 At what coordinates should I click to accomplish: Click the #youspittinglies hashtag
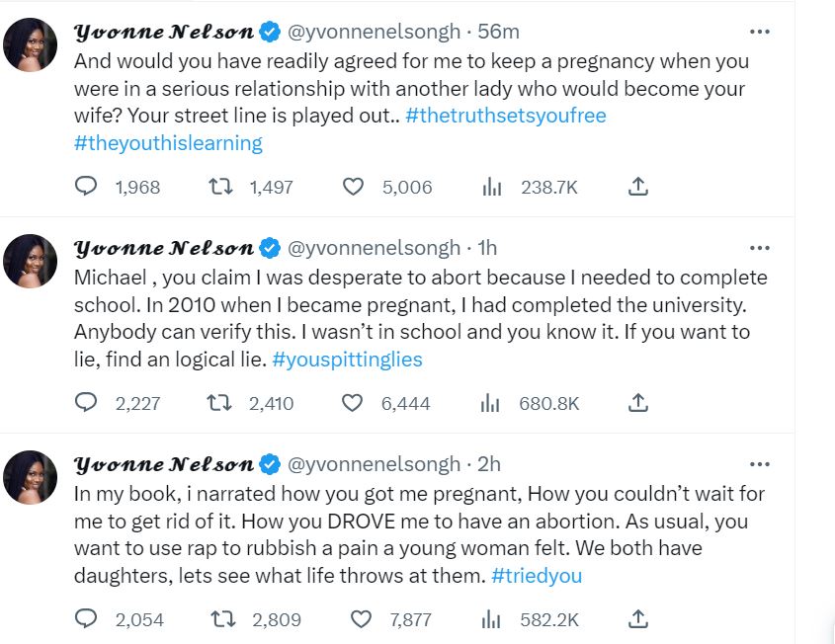coord(347,360)
